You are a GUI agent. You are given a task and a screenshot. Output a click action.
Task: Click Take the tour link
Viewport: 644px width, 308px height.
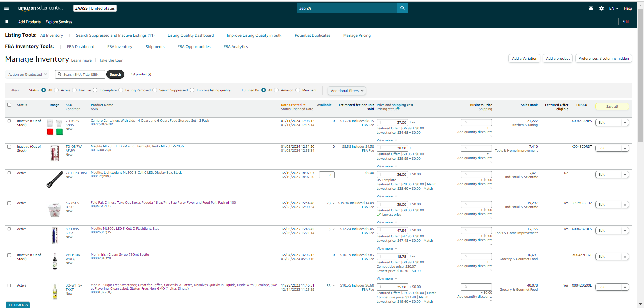point(111,60)
